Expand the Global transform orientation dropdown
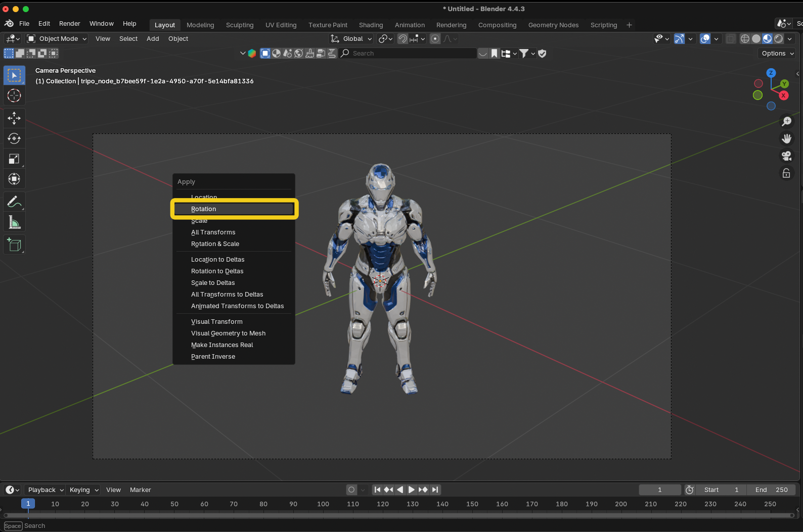Viewport: 803px width, 532px height. click(352, 39)
